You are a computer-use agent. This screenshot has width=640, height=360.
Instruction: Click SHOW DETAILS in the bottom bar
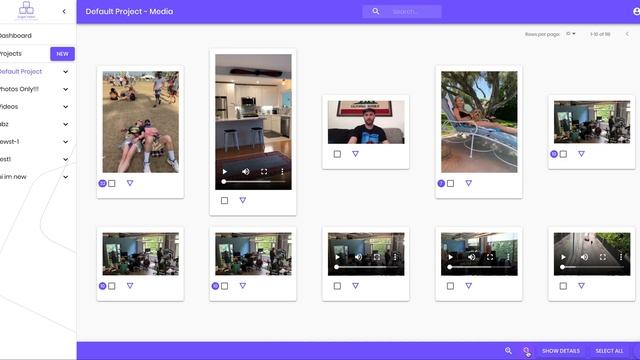[x=560, y=351]
